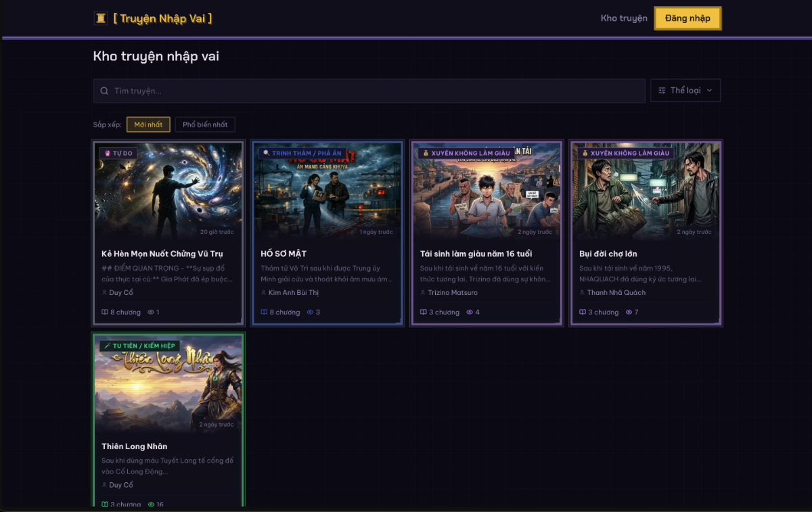Click author Trizino Matsuro

pyautogui.click(x=453, y=293)
